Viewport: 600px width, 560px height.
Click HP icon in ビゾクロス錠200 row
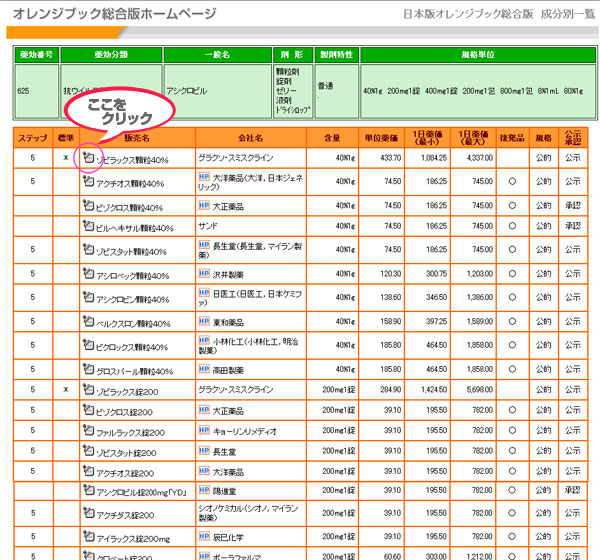[204, 410]
